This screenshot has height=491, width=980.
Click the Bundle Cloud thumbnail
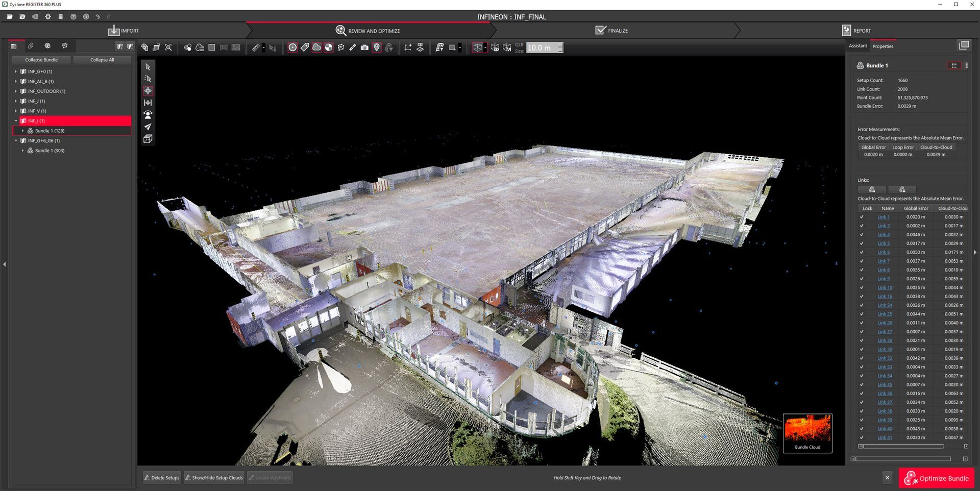click(807, 432)
